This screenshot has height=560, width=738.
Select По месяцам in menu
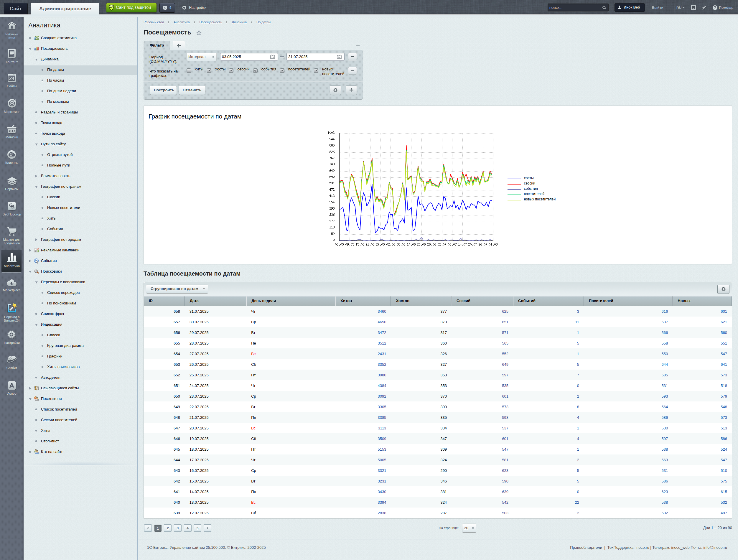click(x=58, y=101)
